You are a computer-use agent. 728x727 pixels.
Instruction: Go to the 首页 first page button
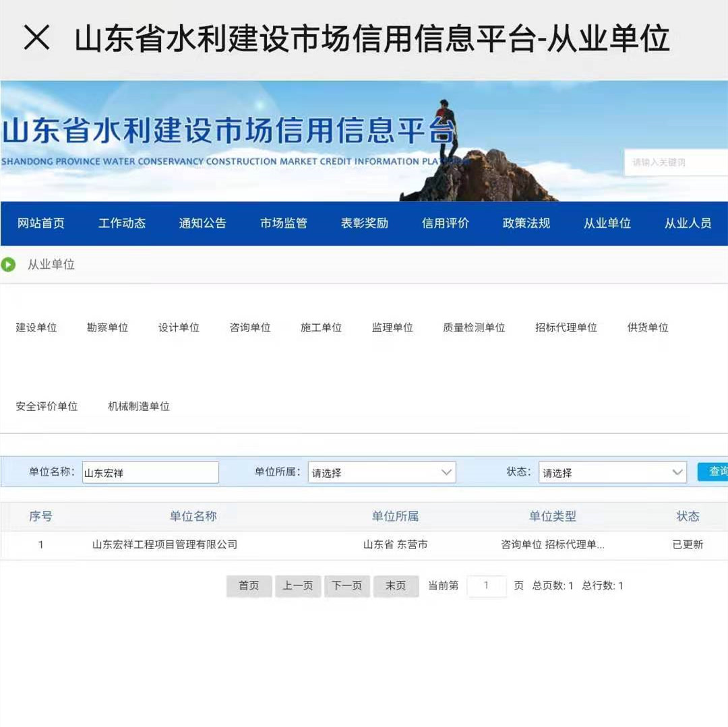click(249, 586)
